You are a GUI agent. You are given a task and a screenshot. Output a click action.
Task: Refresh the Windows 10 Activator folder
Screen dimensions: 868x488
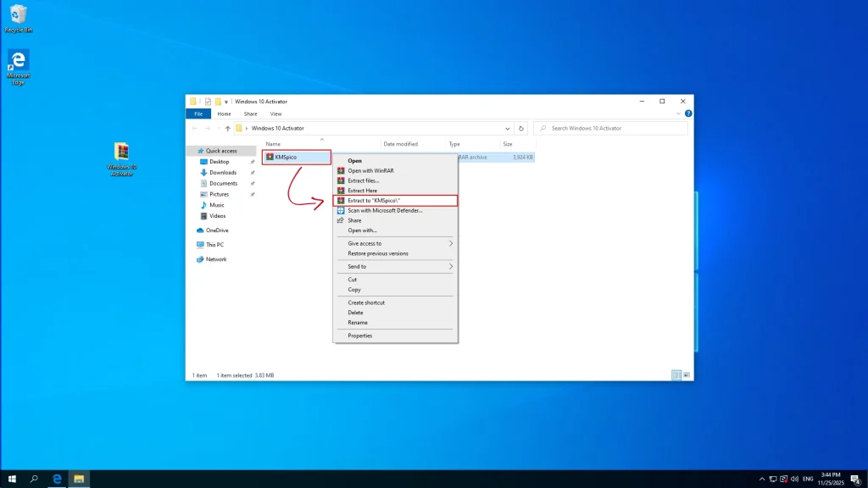(523, 128)
